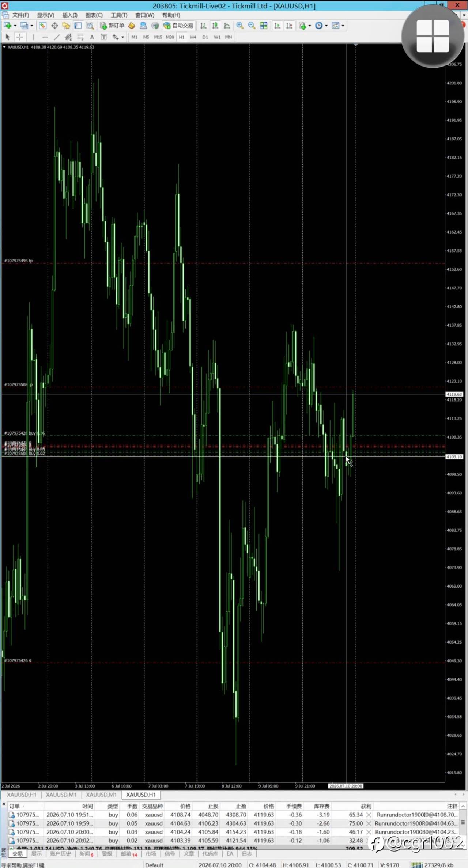Toggle chart shift icon
This screenshot has width=468, height=868.
tap(289, 25)
